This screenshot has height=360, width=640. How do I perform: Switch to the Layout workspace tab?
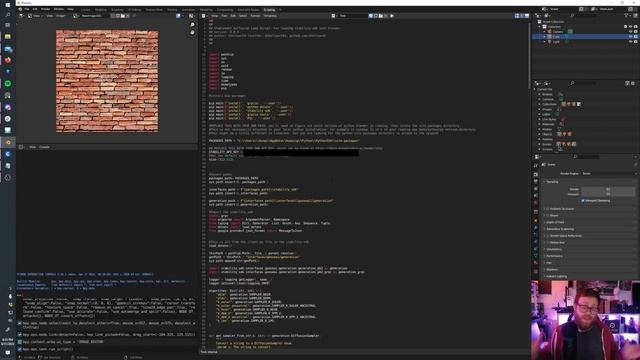tap(85, 9)
